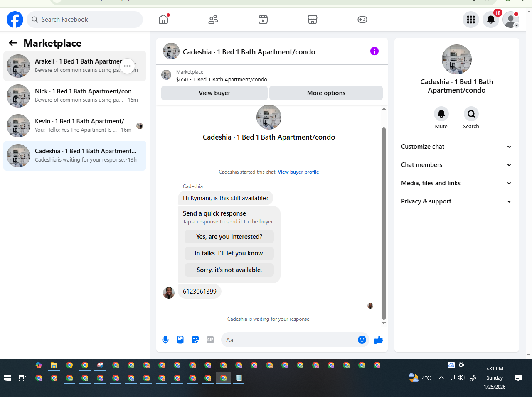This screenshot has height=397, width=532.
Task: Send quick reply 'Sorry, it's not available.'
Action: click(x=229, y=270)
